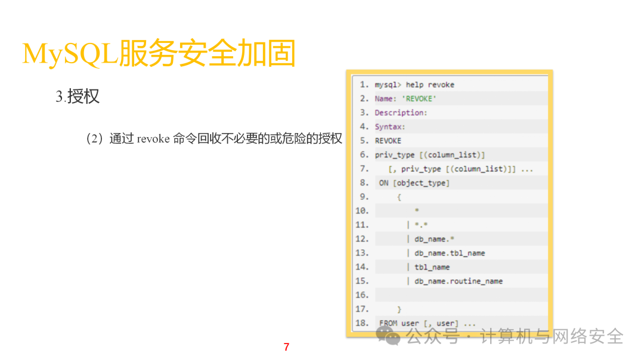Click line 6 priv_type [(column_list)]

(x=429, y=155)
